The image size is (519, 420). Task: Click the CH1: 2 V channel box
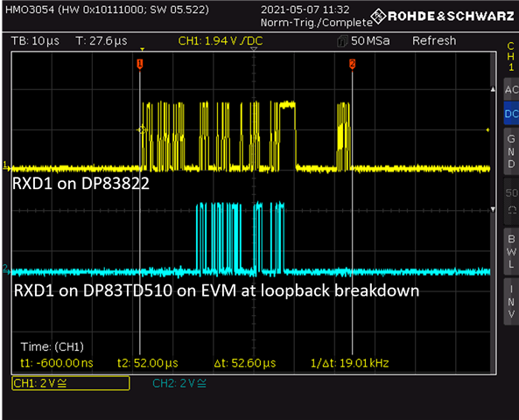click(71, 383)
